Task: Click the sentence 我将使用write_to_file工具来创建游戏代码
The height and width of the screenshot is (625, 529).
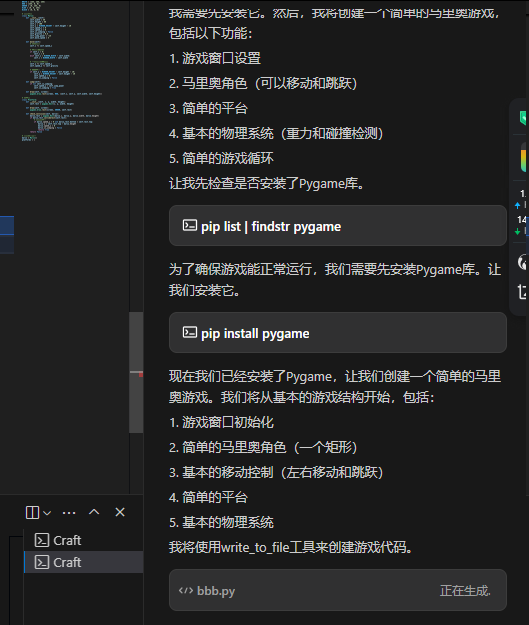Action: (x=291, y=547)
